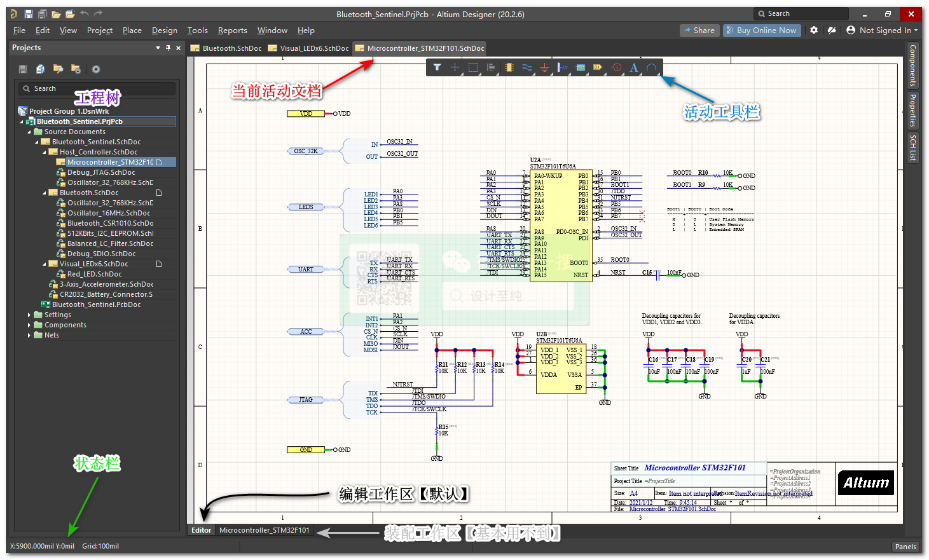Click Save All icon in title bar

pos(42,14)
